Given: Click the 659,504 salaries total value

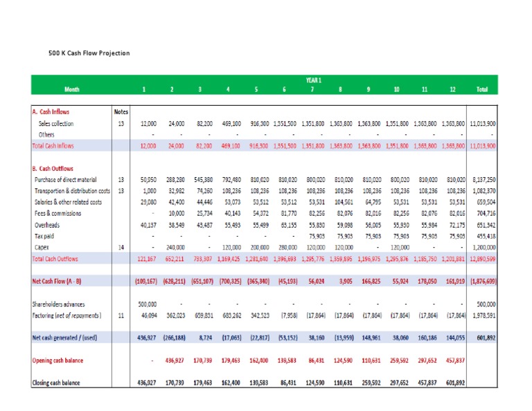Looking at the screenshot, I should tap(486, 202).
